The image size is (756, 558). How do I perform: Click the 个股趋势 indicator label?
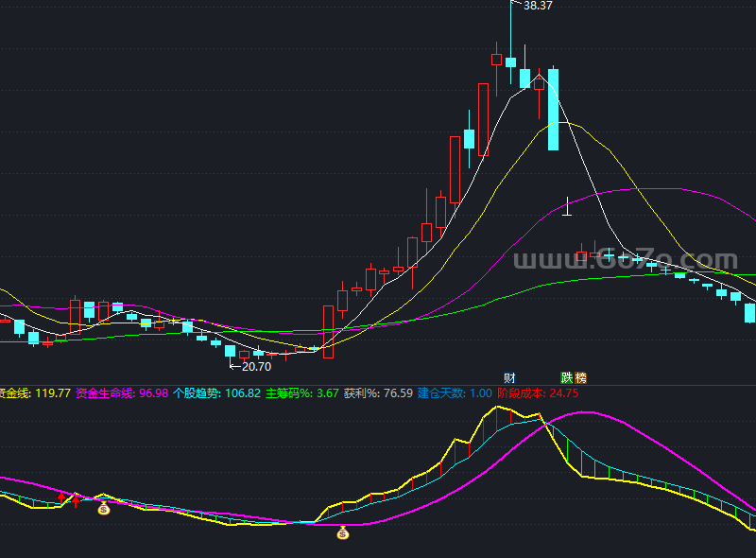[196, 392]
